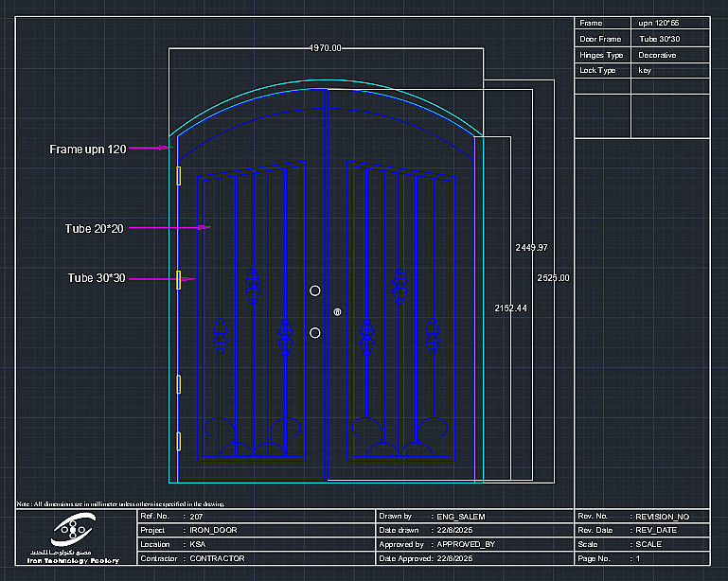Click the 'IRON_DOOR' project value
Screen dimensions: 728x581
tap(213, 530)
